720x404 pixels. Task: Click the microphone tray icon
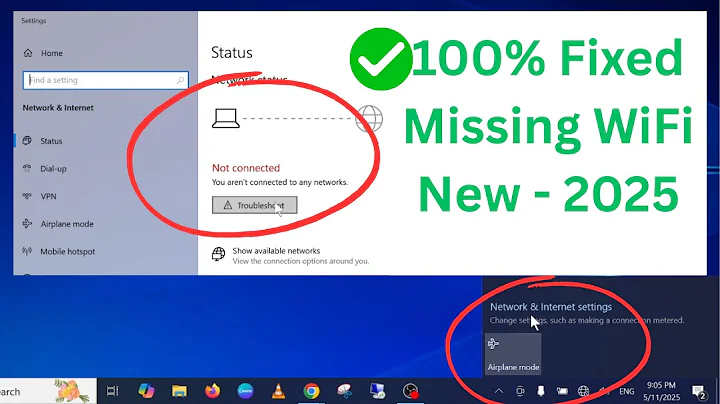point(541,391)
